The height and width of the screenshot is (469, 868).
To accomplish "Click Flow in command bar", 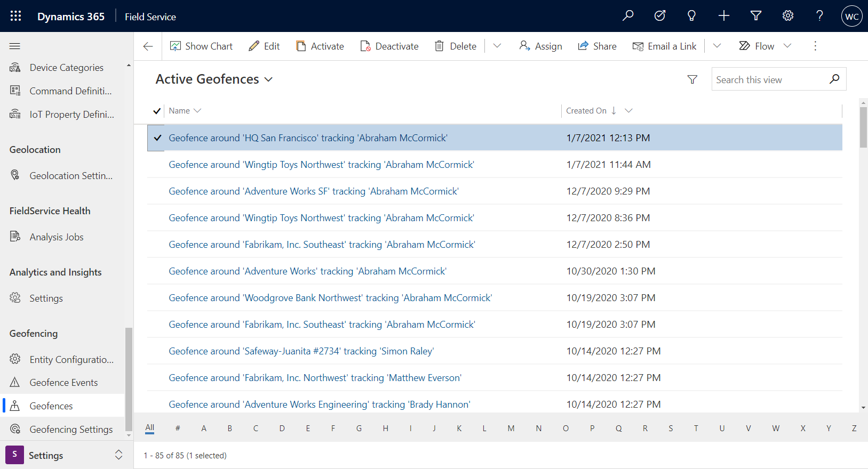I will (x=756, y=46).
